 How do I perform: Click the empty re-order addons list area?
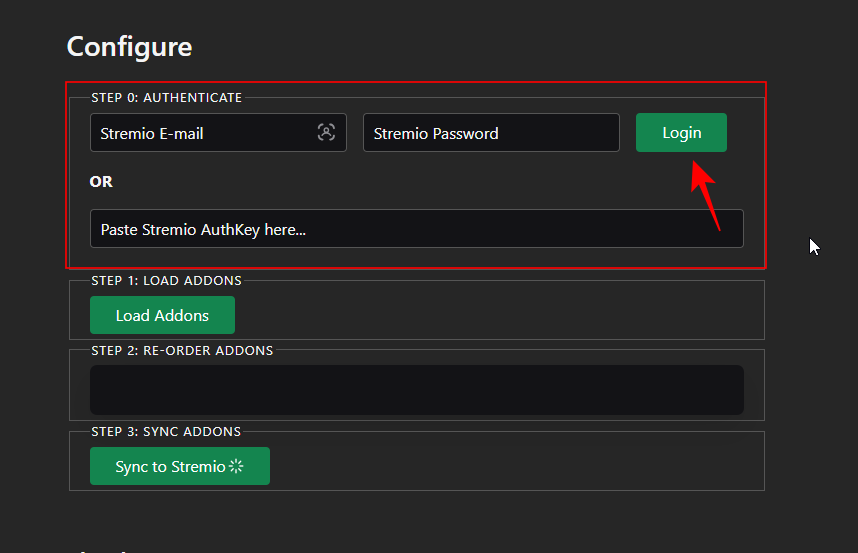416,390
